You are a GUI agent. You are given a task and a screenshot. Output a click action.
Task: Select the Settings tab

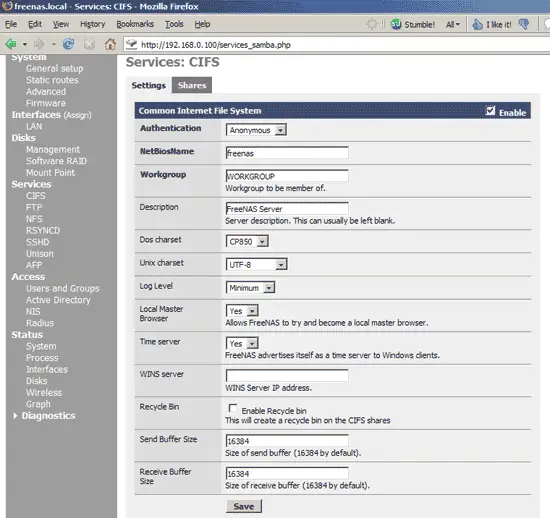148,85
